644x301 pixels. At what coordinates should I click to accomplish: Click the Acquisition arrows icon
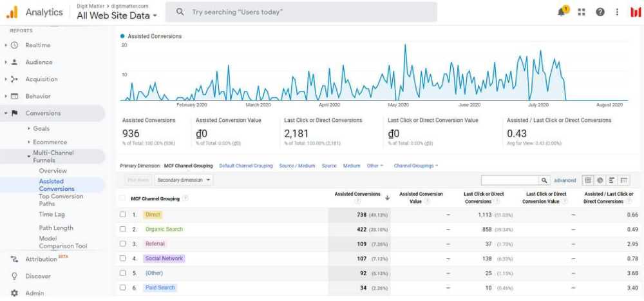tap(14, 79)
